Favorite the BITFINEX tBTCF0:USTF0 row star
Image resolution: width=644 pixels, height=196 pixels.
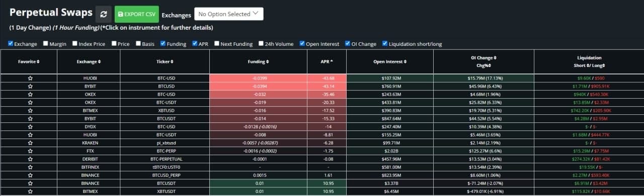pyautogui.click(x=30, y=167)
